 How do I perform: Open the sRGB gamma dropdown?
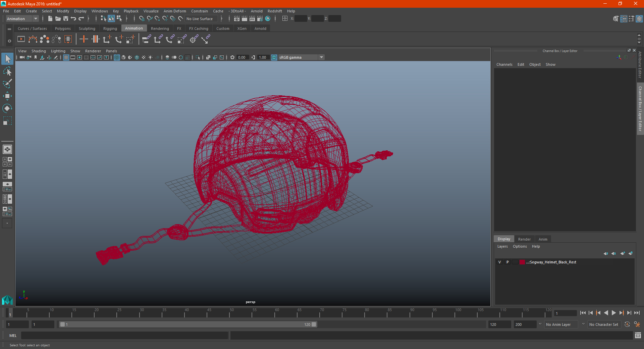point(301,57)
